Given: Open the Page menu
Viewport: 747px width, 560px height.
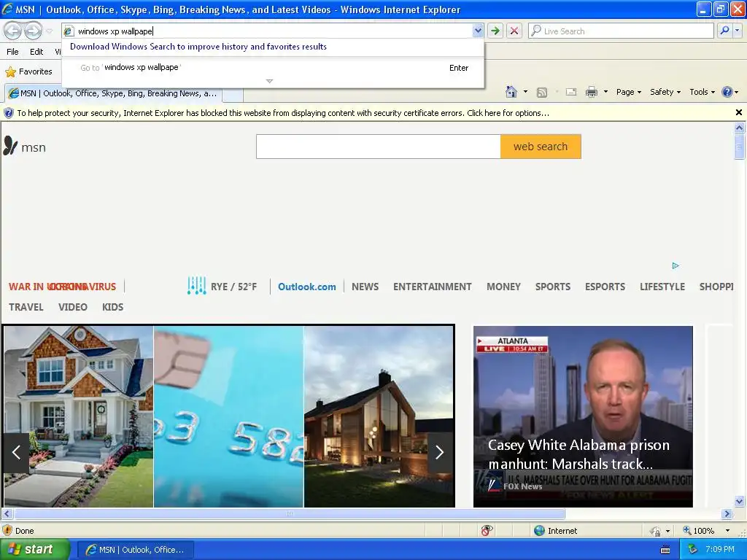Looking at the screenshot, I should coord(629,92).
